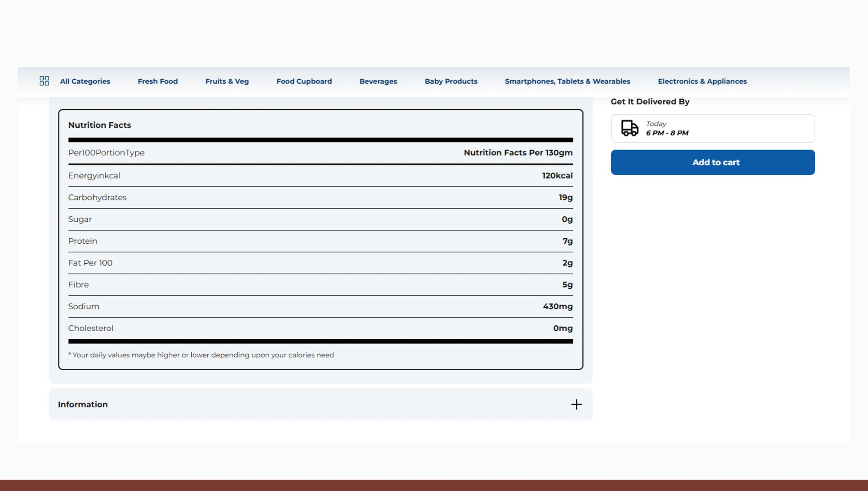Open Electronics & Appliances category
Image resolution: width=868 pixels, height=491 pixels.
(702, 81)
